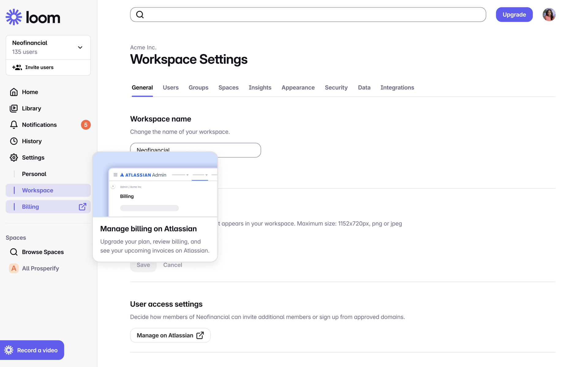The image size is (588, 367).
Task: Click the 'Workspace Settings' page title
Action: coord(189,59)
